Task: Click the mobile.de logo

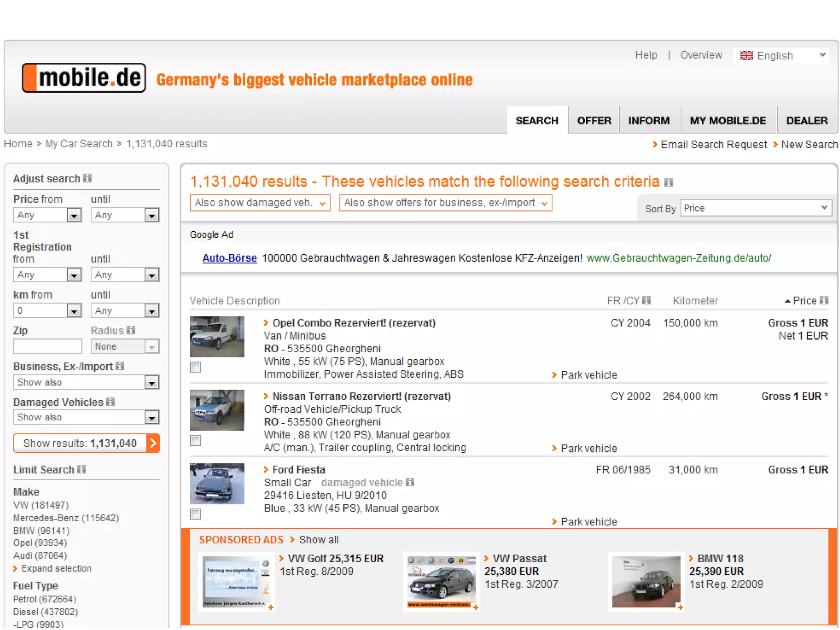Action: (x=84, y=78)
